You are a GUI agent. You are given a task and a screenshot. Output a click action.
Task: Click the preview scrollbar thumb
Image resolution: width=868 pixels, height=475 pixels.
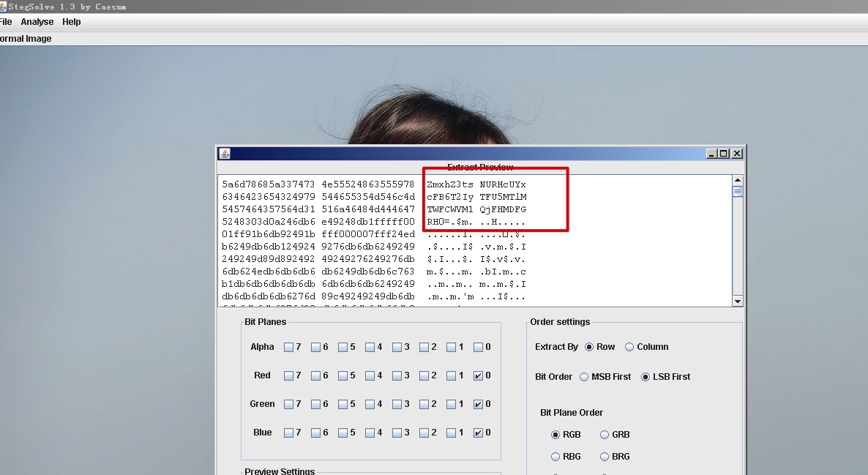click(x=737, y=192)
